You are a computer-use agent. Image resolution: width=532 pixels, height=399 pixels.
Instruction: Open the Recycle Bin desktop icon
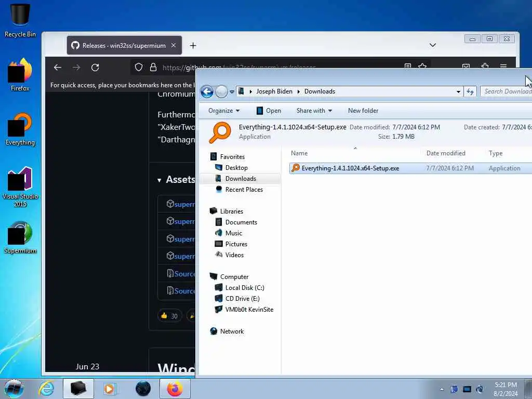20,20
